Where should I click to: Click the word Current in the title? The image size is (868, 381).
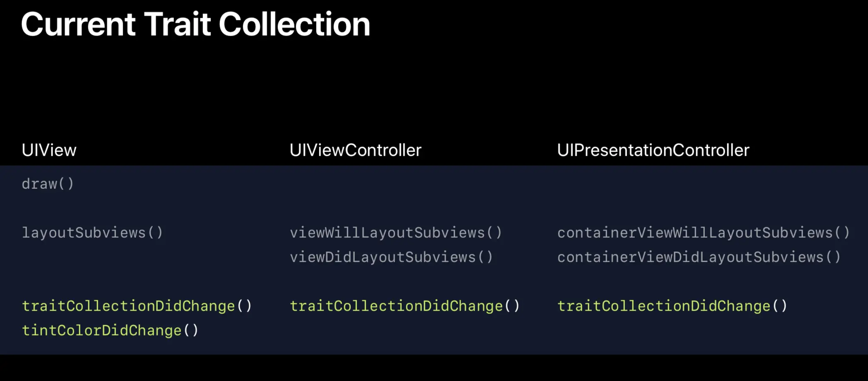point(78,24)
